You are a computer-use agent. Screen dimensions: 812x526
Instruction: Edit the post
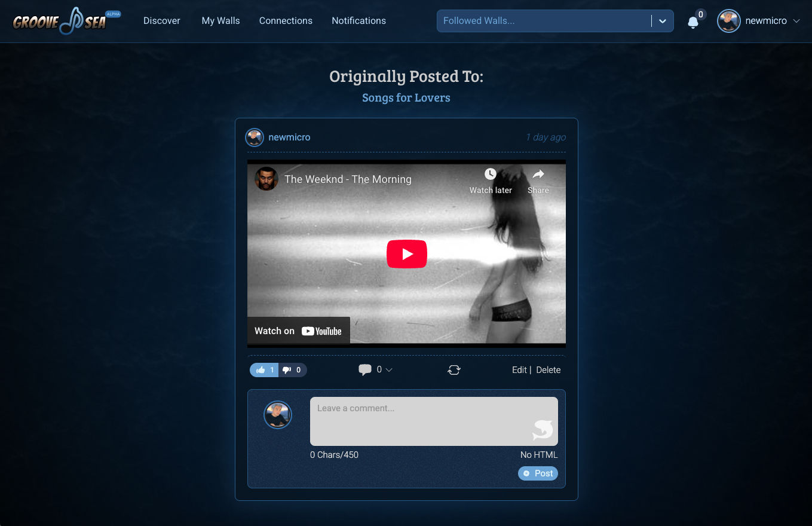519,370
